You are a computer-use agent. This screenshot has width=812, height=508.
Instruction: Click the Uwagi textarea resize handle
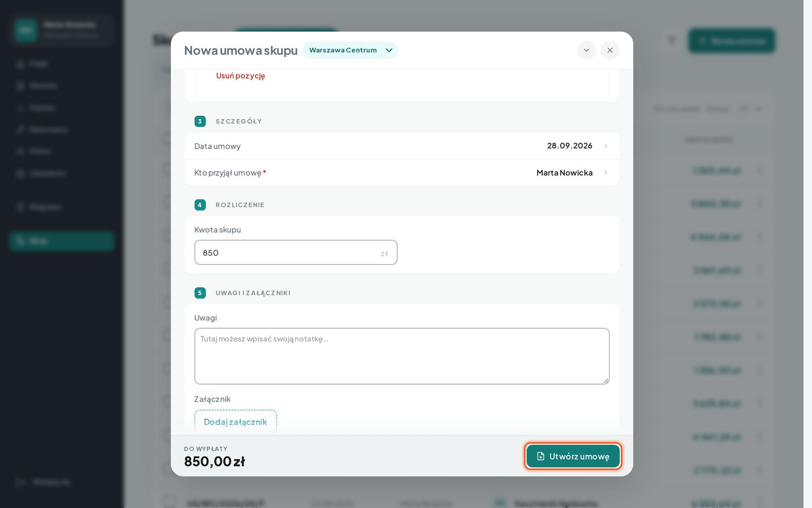coord(606,380)
